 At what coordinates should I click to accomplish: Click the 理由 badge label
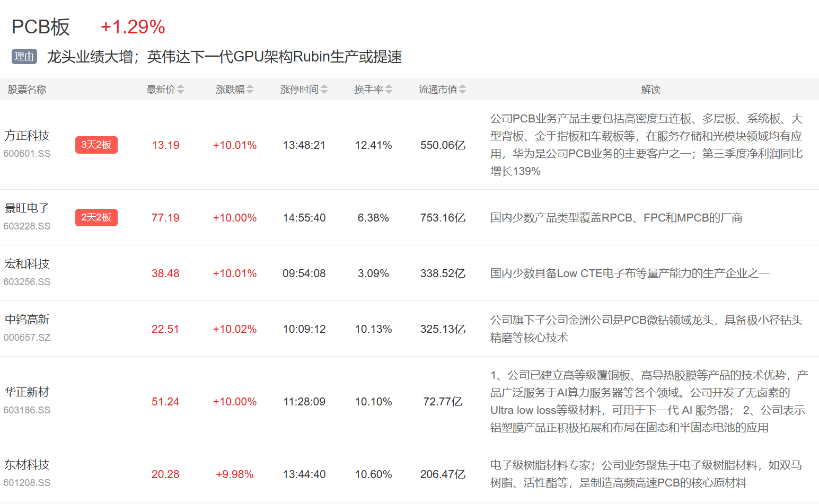[x=24, y=57]
